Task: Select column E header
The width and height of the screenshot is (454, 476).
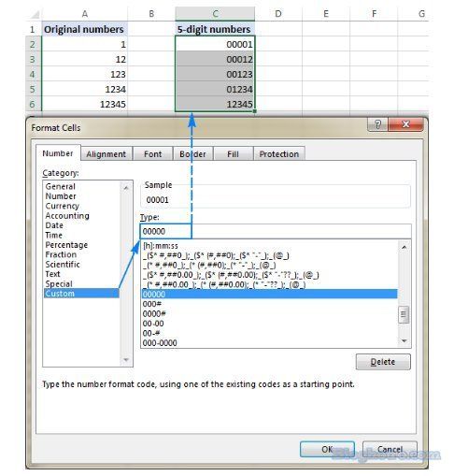Action: [326, 14]
